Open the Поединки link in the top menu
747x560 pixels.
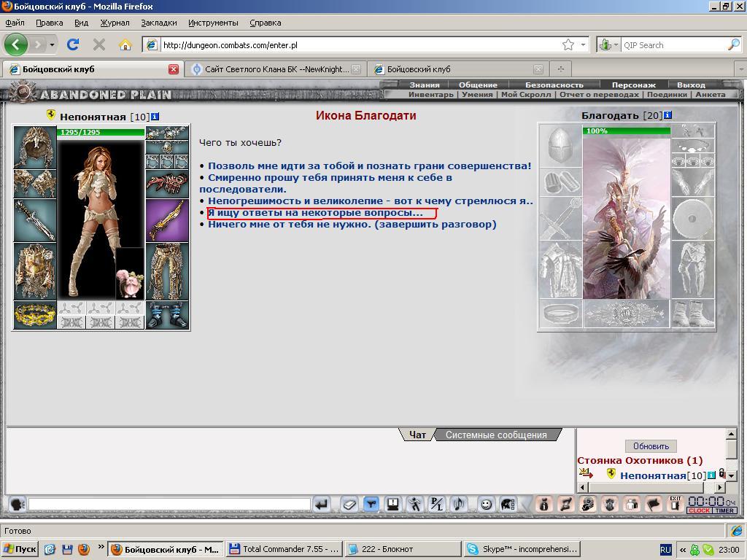click(x=667, y=94)
